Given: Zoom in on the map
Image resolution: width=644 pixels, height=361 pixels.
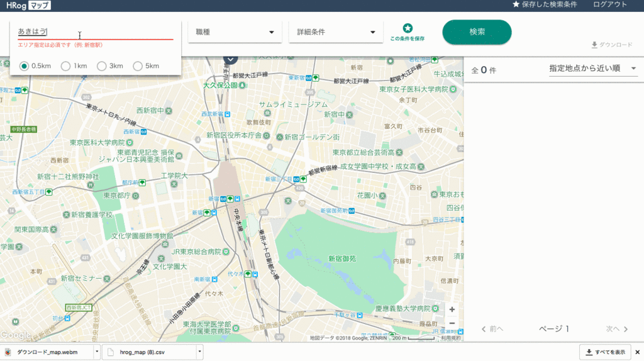Looking at the screenshot, I should pos(452,309).
